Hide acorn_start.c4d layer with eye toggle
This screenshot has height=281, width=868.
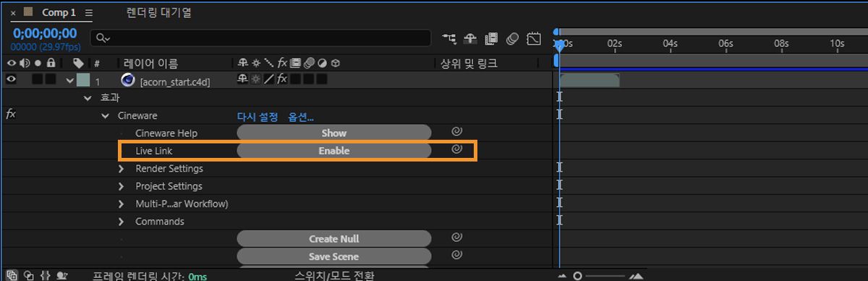coord(12,80)
